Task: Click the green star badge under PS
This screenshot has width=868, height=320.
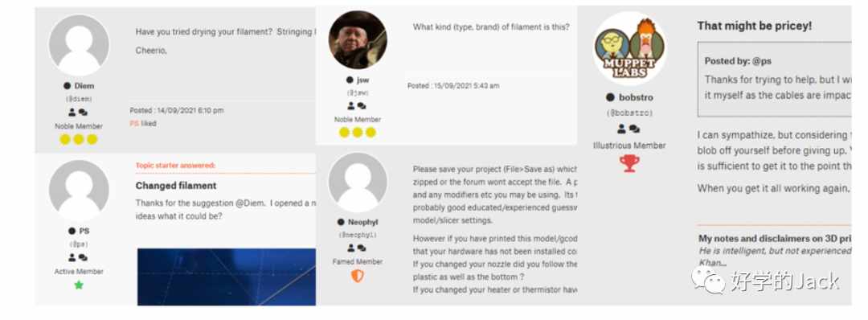Action: tap(79, 285)
